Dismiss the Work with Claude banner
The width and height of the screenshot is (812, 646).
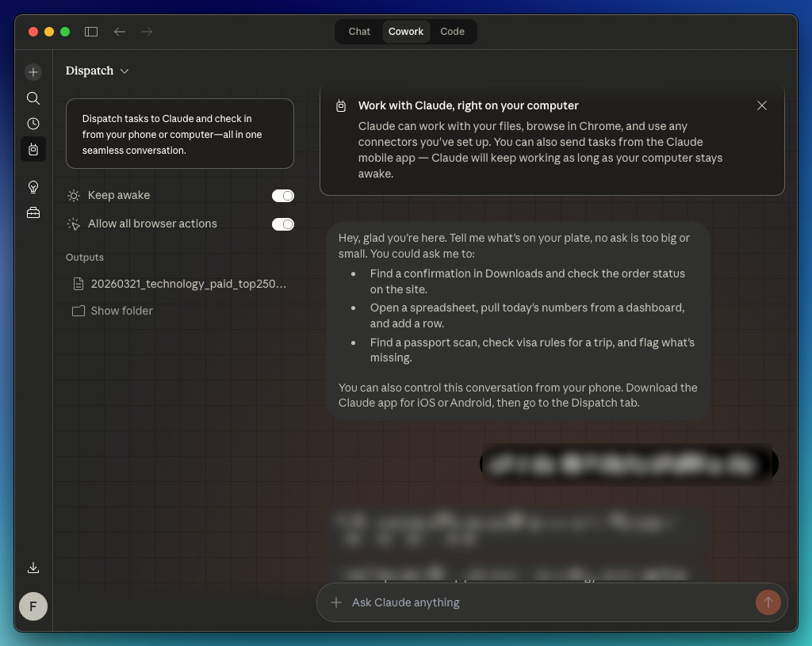tap(762, 105)
